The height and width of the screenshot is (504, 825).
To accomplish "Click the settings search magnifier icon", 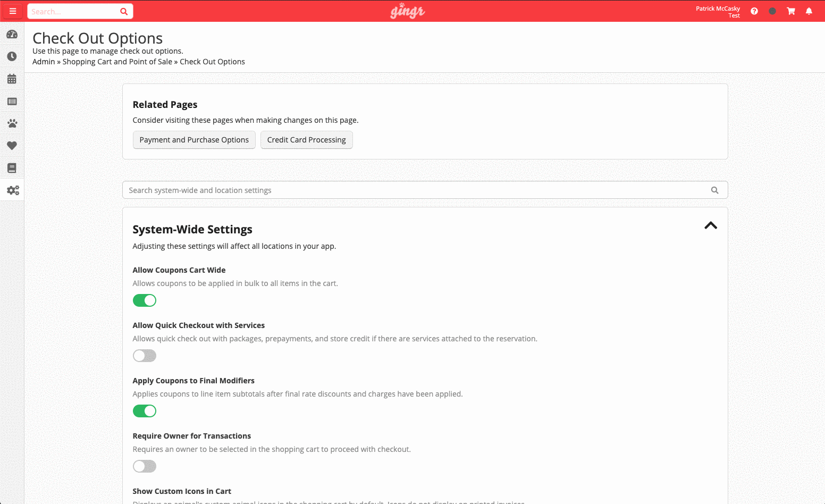I will click(715, 190).
